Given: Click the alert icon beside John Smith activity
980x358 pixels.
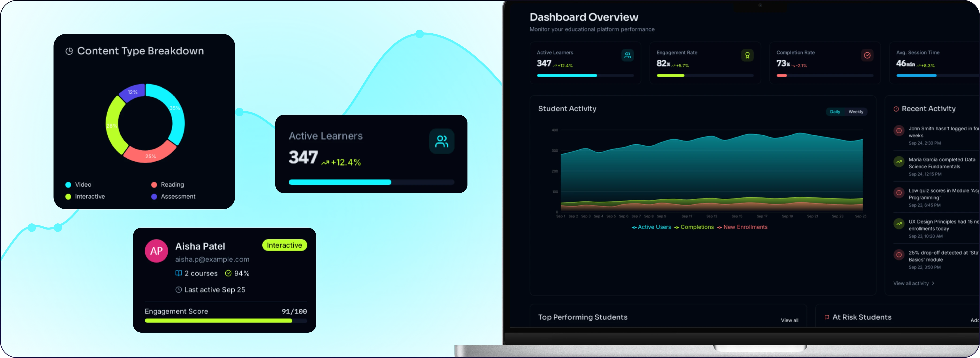Looking at the screenshot, I should pyautogui.click(x=899, y=131).
